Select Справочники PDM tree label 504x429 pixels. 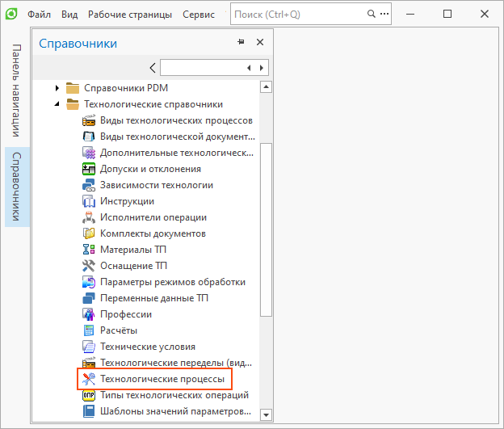(126, 88)
